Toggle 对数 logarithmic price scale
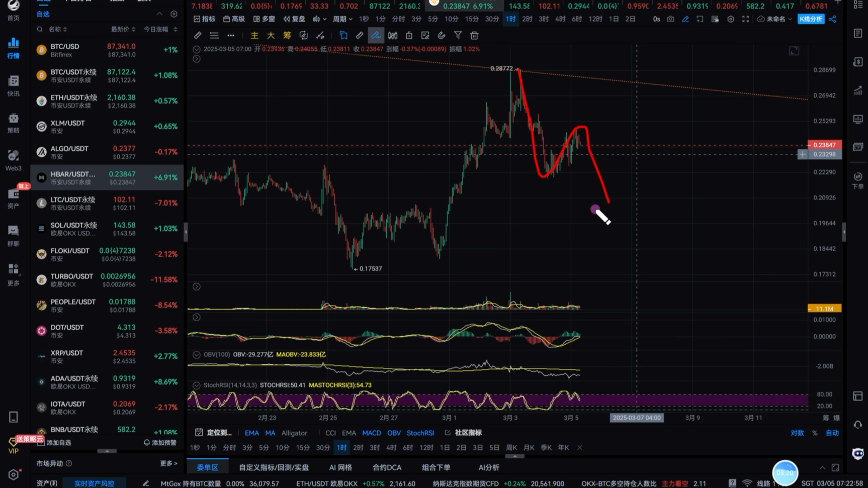Image resolution: width=868 pixels, height=488 pixels. point(797,433)
